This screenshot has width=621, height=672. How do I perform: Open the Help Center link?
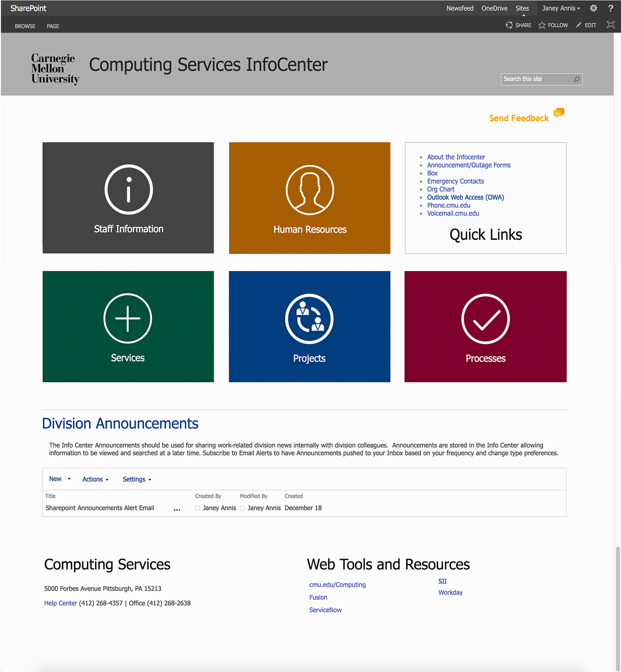pyautogui.click(x=61, y=603)
